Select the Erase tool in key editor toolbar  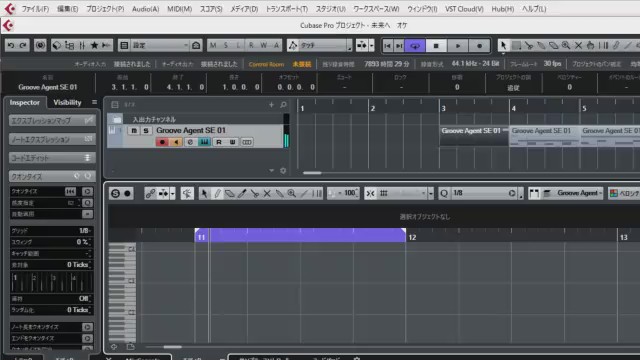(229, 193)
